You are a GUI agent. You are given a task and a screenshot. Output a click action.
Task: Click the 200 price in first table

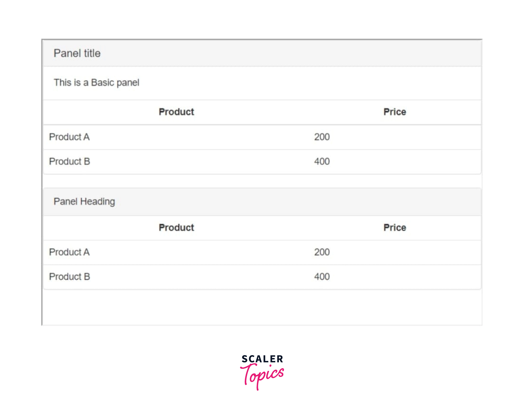(x=322, y=137)
